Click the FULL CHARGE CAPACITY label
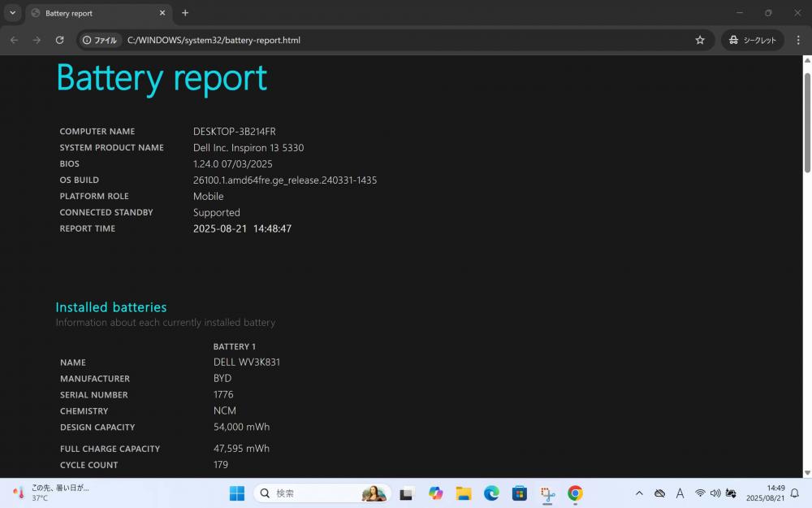The width and height of the screenshot is (812, 508). pos(110,449)
